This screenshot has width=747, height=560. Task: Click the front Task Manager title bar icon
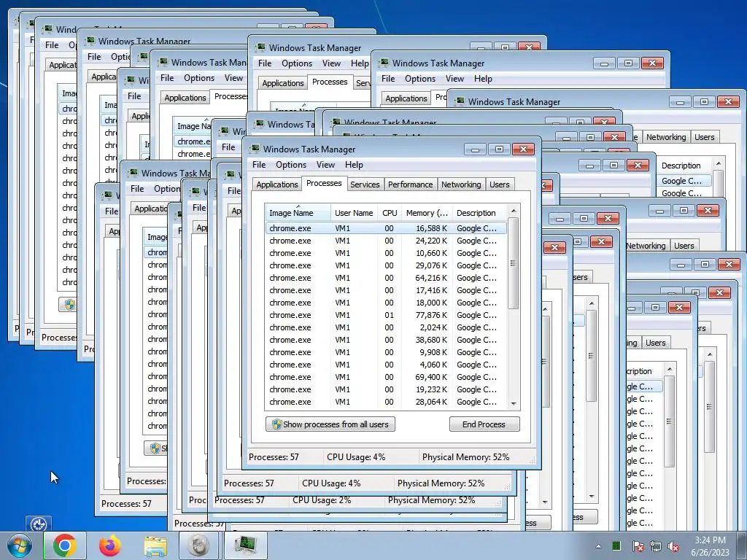click(255, 149)
